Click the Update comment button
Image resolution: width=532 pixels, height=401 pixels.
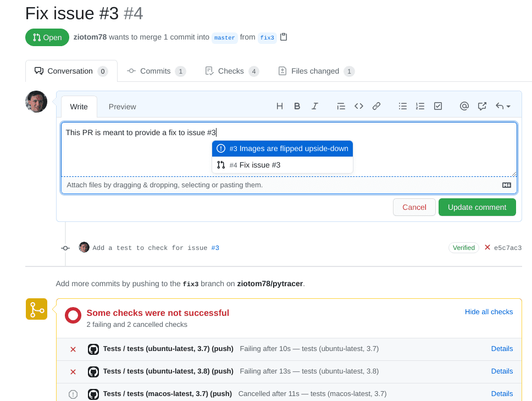click(x=477, y=207)
